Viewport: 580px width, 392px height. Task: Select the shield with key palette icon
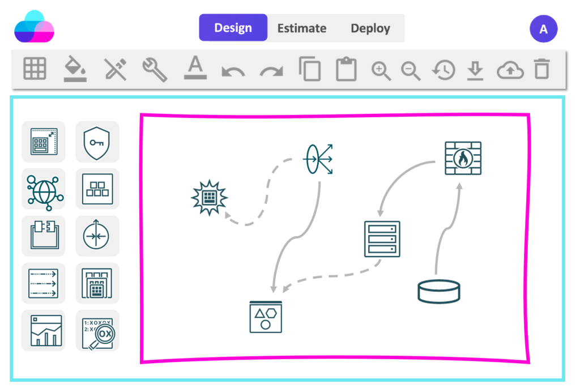click(97, 142)
